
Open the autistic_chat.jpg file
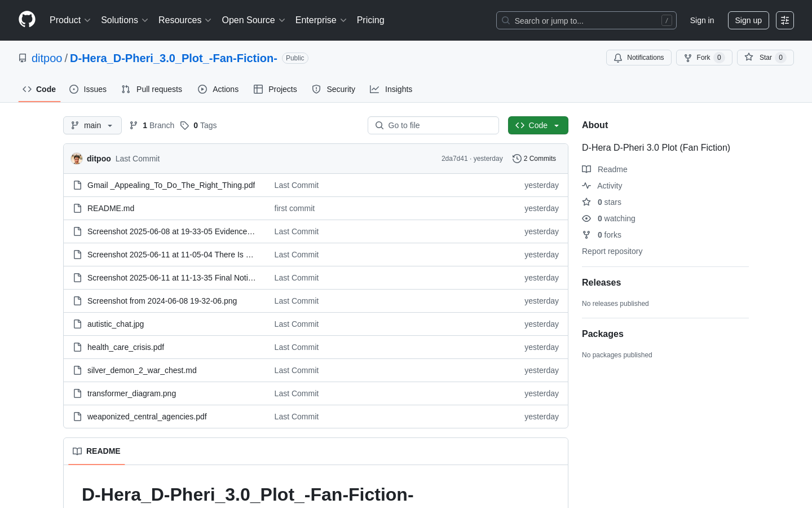(x=116, y=324)
